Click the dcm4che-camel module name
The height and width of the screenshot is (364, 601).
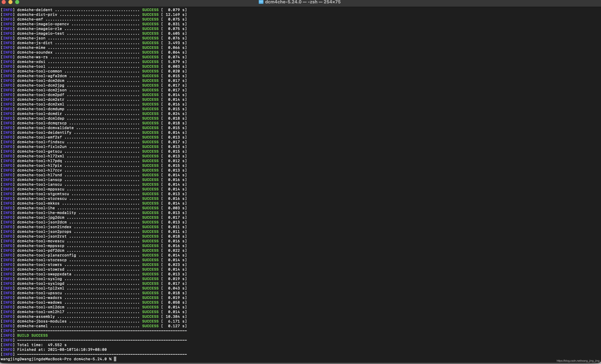pos(33,326)
